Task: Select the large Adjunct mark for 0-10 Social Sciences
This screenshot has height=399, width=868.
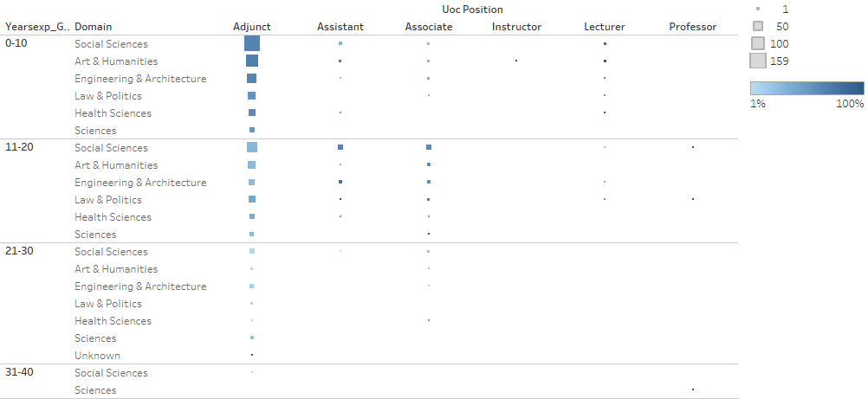Action: pos(252,43)
